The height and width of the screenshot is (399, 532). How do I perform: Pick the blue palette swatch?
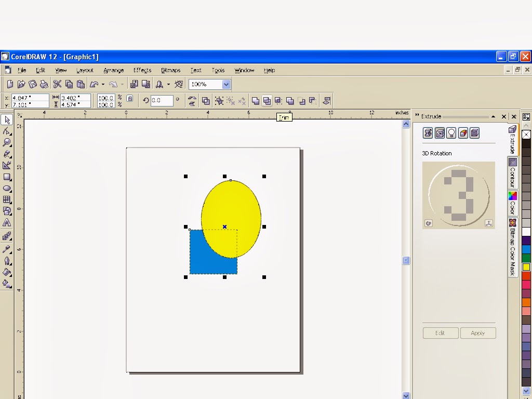(526, 249)
